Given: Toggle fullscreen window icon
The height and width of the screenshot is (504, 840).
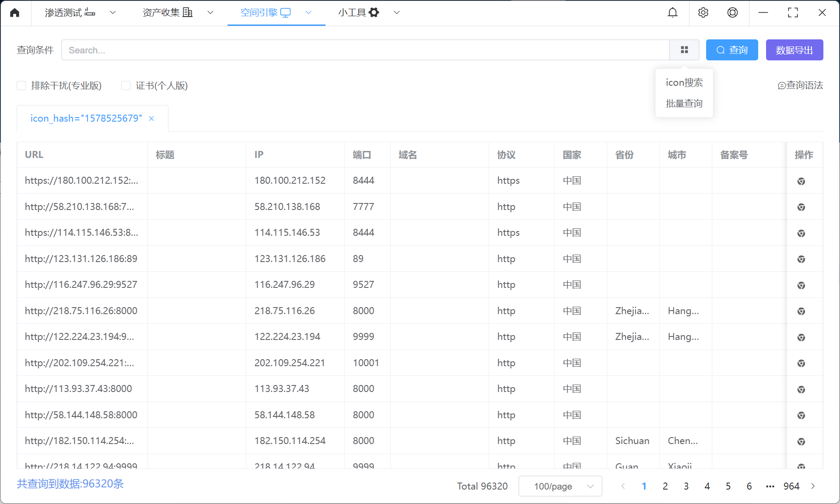Looking at the screenshot, I should (793, 13).
